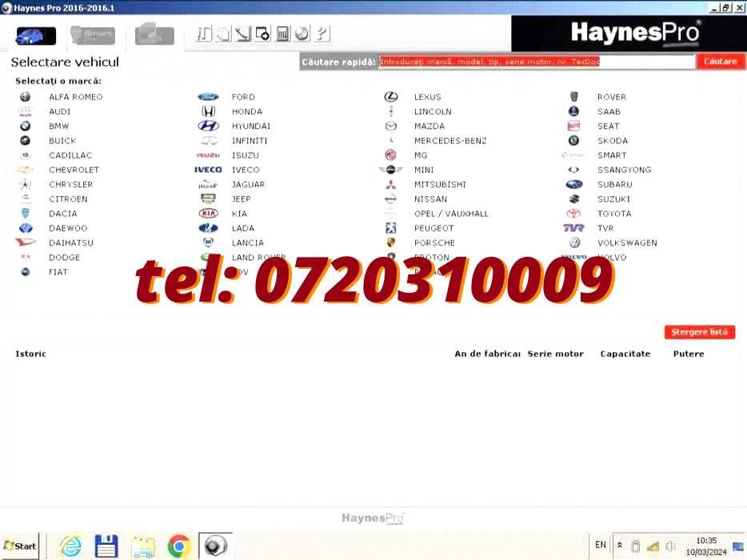Select the Honda logo icon
Screen dimensions: 747x560
coord(208,111)
